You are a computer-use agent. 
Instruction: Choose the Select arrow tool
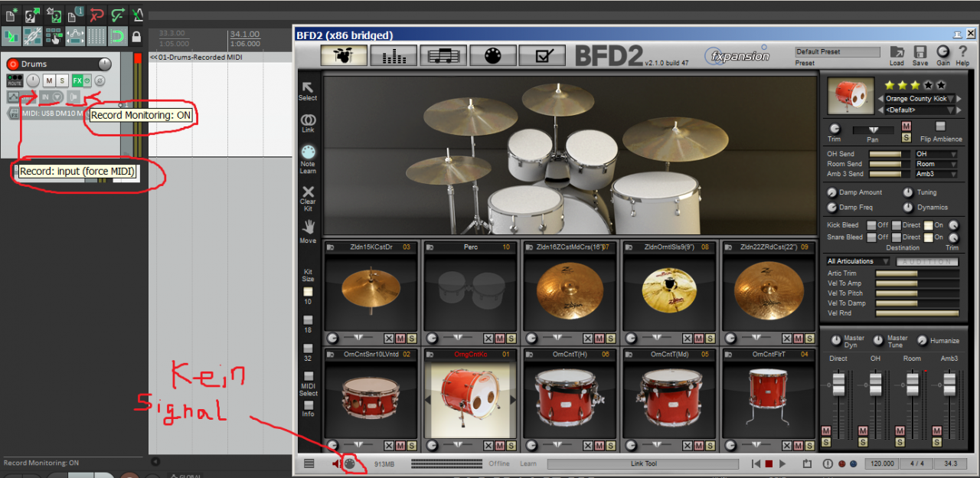point(308,88)
